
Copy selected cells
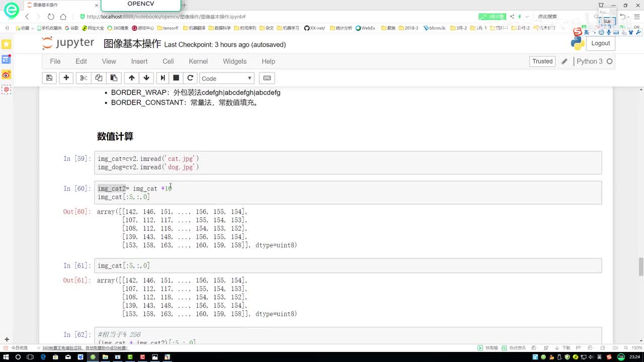tap(99, 78)
